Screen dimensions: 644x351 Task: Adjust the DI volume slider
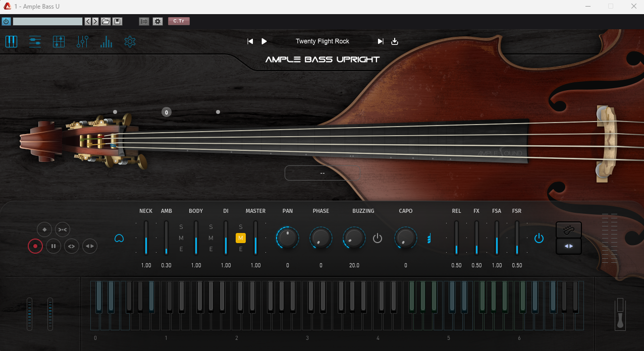click(x=226, y=238)
